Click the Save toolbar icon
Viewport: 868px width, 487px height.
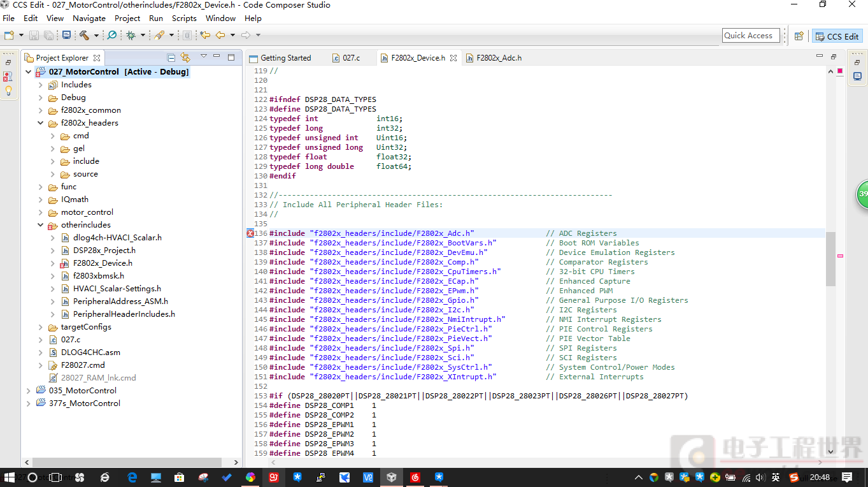coord(34,36)
